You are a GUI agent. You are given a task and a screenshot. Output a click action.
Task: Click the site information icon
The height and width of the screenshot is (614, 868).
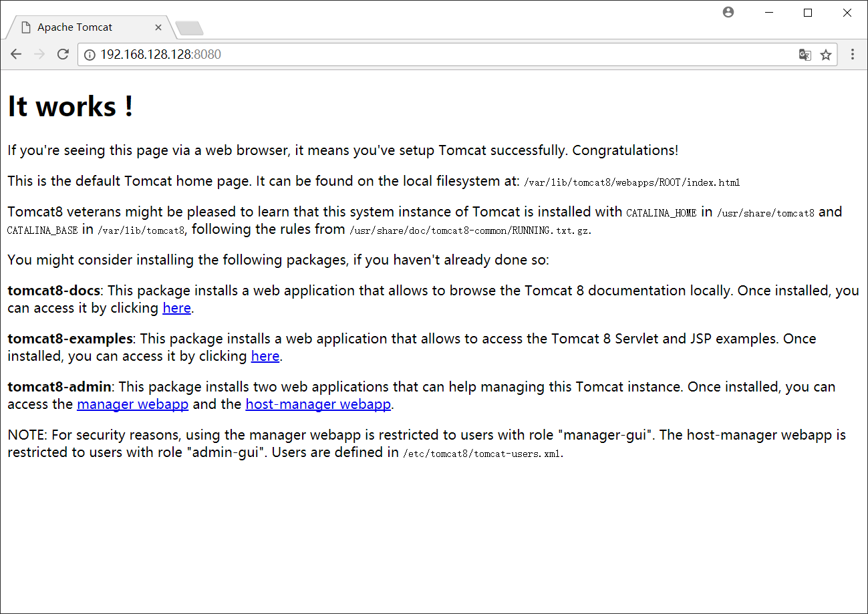[90, 55]
